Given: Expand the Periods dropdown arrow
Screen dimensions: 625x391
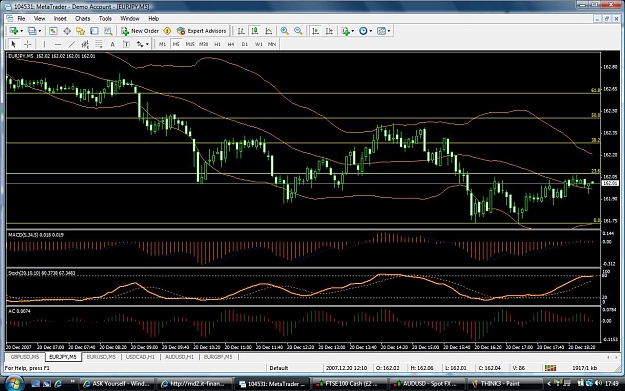Looking at the screenshot, I should pos(371,31).
